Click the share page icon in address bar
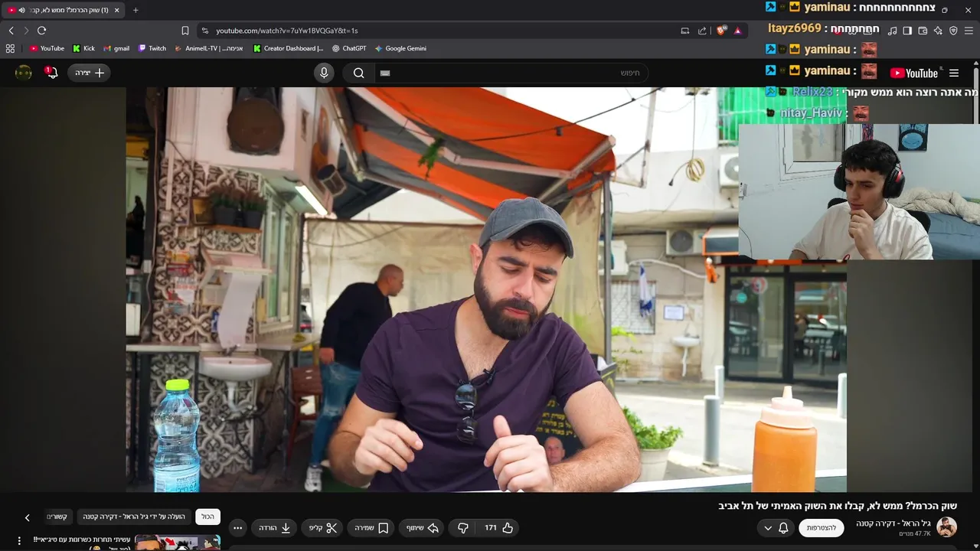The image size is (980, 551). (702, 31)
